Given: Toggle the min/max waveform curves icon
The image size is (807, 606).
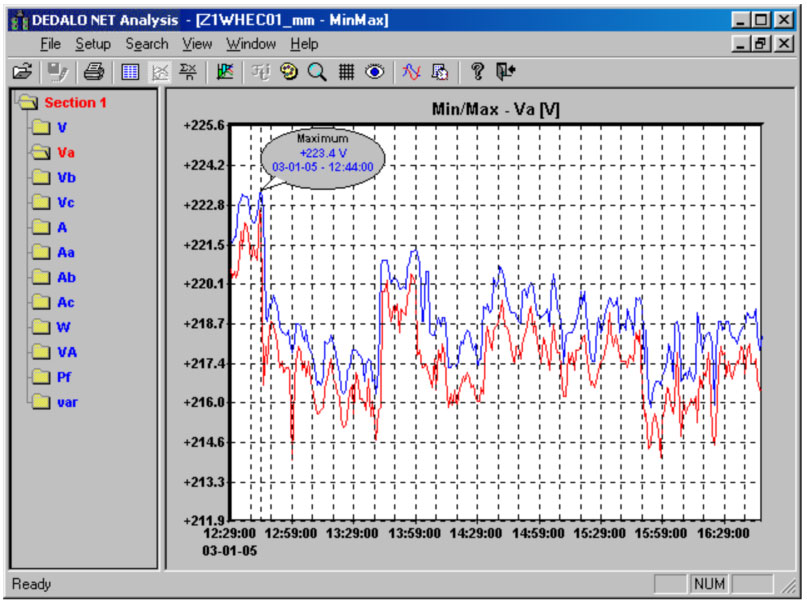Looking at the screenshot, I should [x=411, y=72].
